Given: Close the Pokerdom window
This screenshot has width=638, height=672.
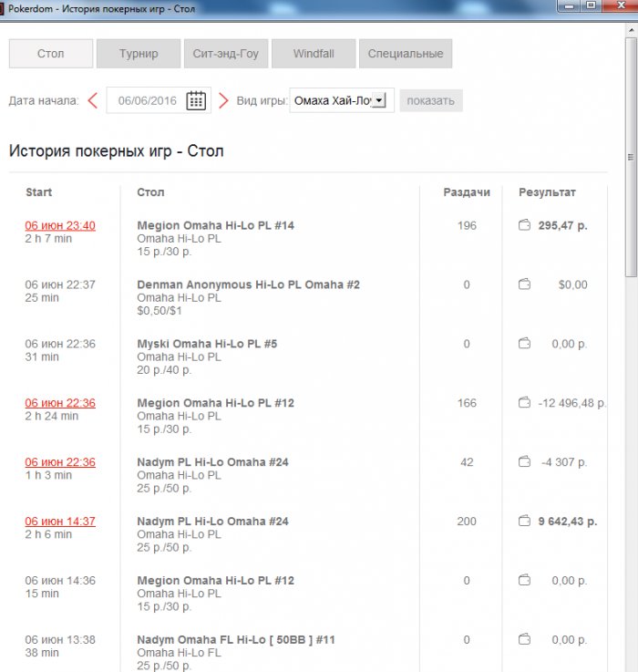Looking at the screenshot, I should pyautogui.click(x=621, y=6).
